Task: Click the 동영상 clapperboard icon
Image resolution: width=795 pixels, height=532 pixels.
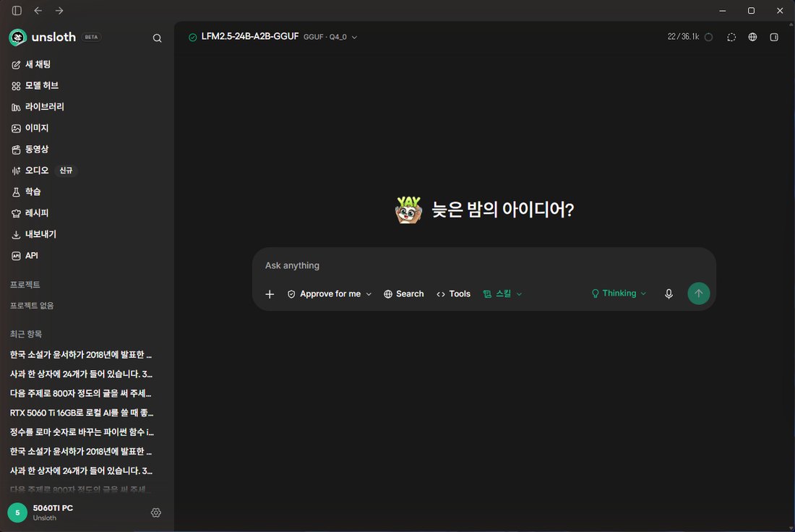Action: pyautogui.click(x=16, y=150)
